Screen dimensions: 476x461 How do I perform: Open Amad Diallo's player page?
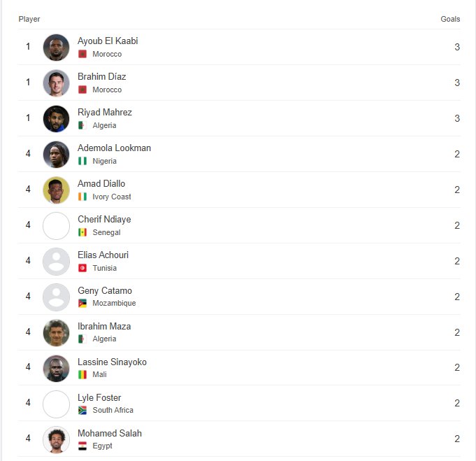click(101, 184)
